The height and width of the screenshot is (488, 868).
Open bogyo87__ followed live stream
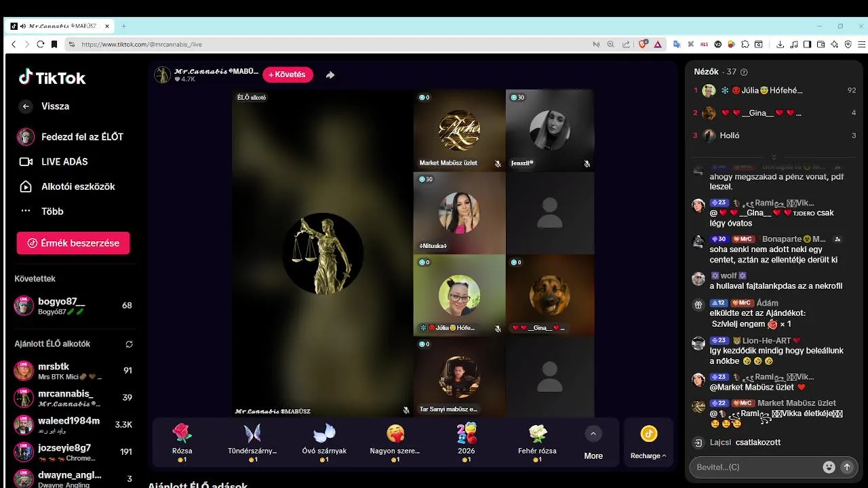tap(73, 306)
